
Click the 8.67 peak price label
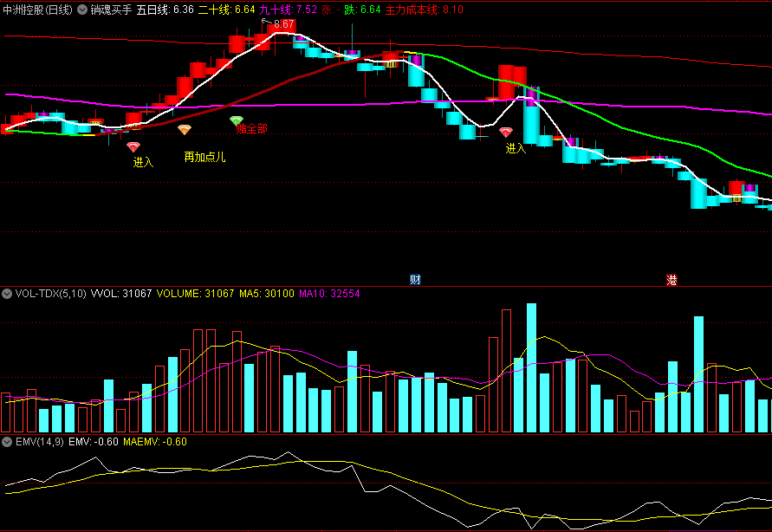pyautogui.click(x=284, y=24)
